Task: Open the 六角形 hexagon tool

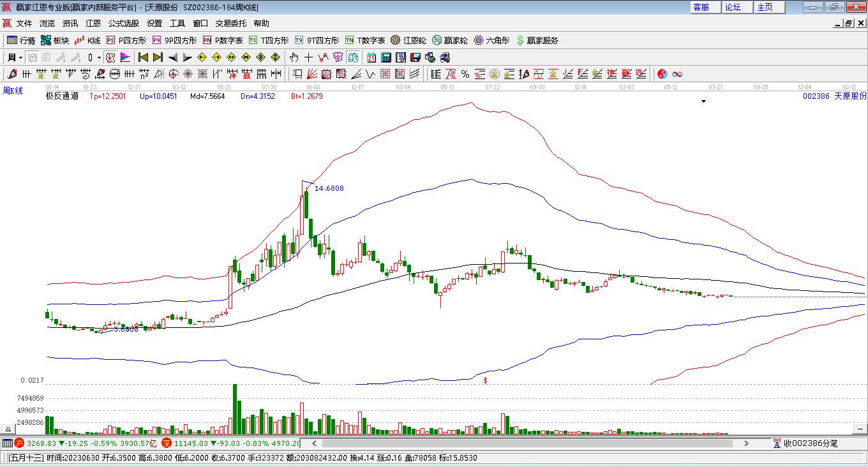Action: click(x=491, y=40)
